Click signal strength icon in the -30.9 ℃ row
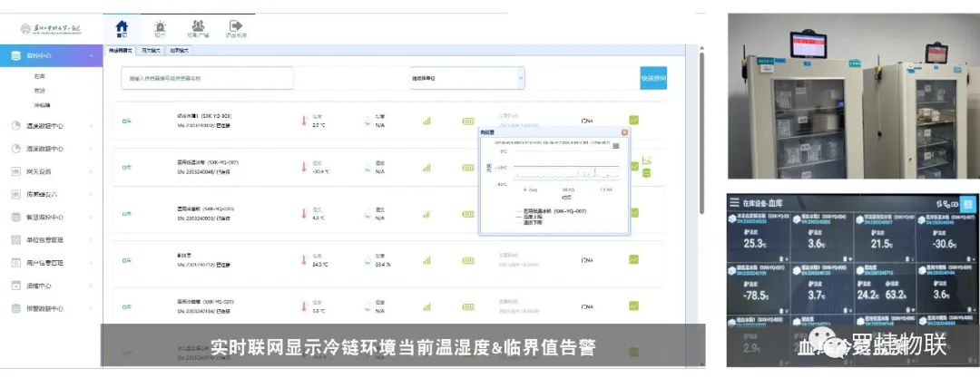The image size is (980, 388). point(426,168)
